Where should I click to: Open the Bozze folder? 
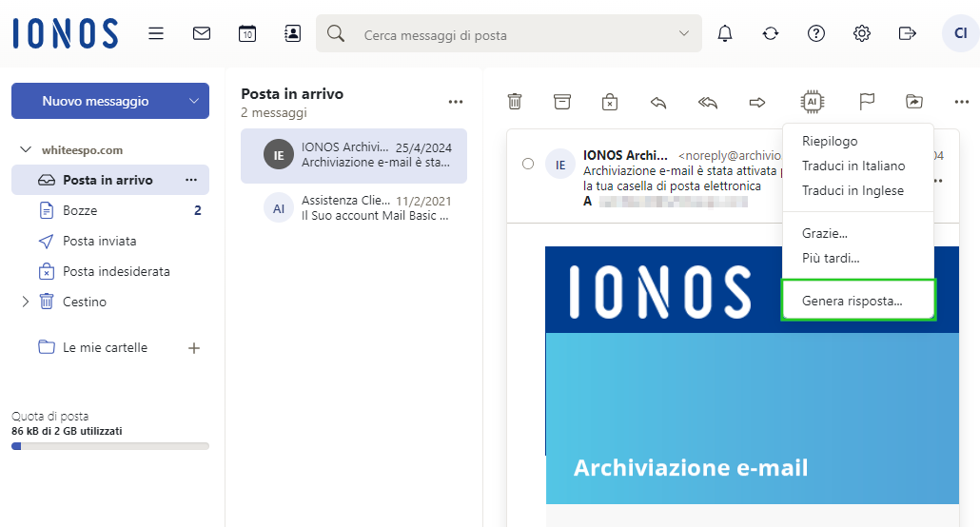click(110, 210)
